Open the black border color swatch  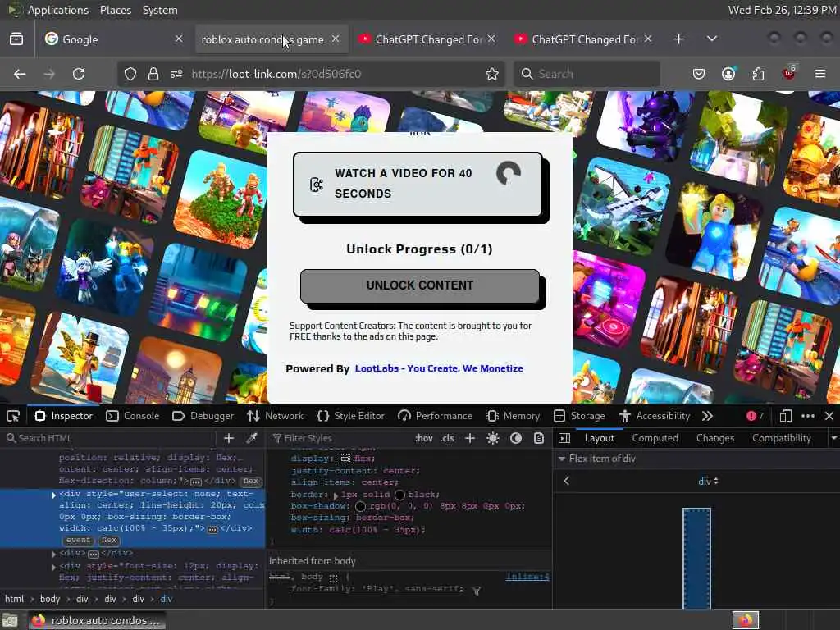399,495
